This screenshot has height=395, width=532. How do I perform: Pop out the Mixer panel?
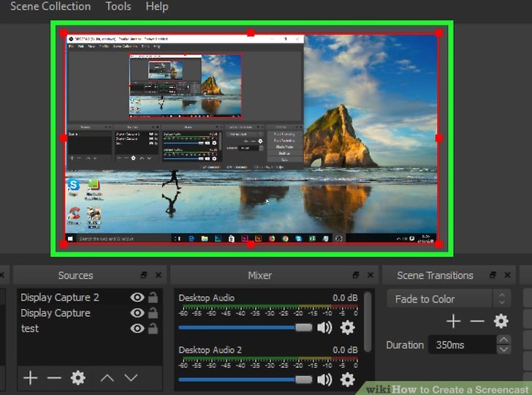pyautogui.click(x=355, y=275)
